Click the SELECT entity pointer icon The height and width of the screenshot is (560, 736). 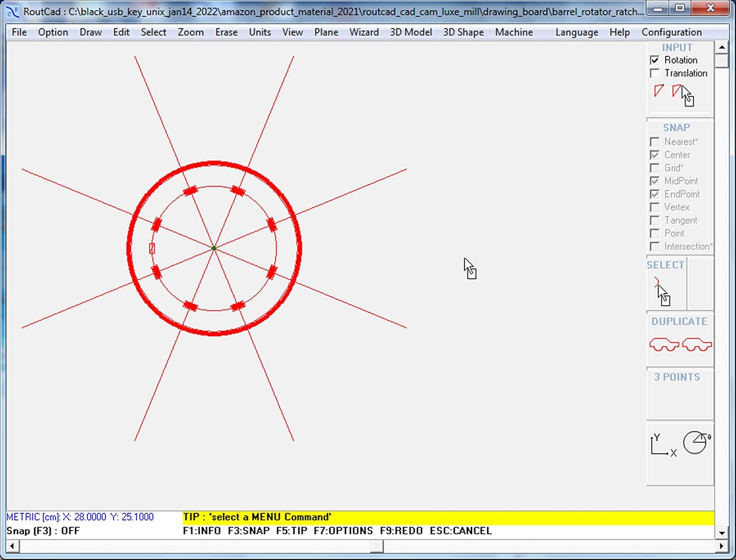(x=662, y=291)
